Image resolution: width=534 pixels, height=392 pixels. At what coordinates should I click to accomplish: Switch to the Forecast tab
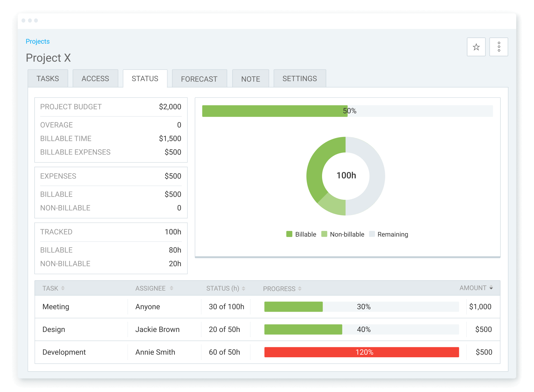pyautogui.click(x=199, y=79)
